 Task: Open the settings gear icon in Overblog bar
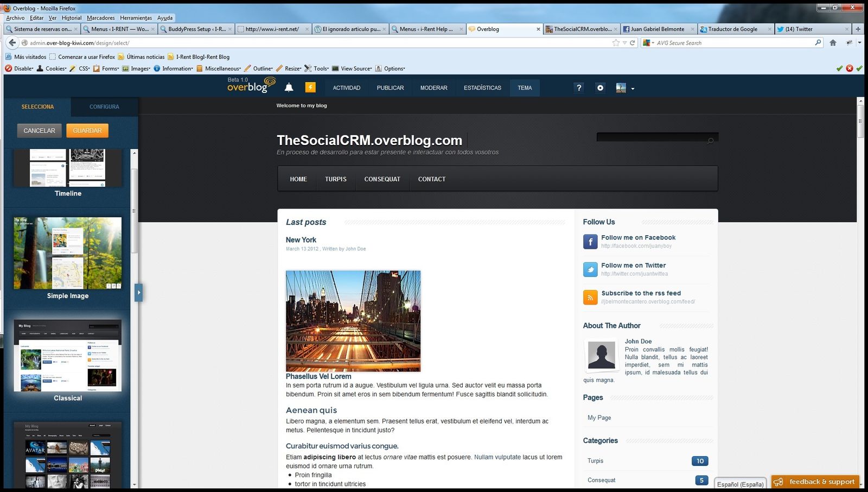point(600,87)
